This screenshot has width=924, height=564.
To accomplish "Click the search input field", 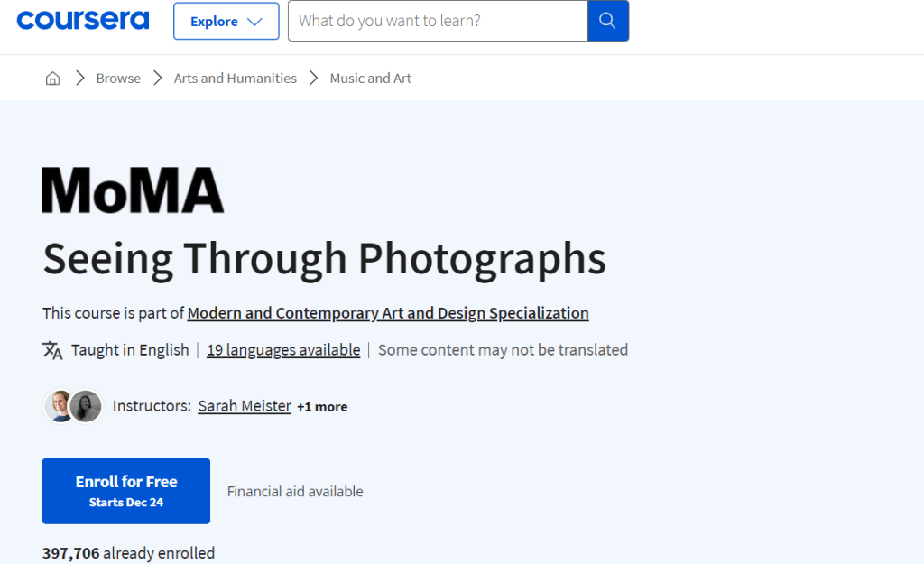I will tap(437, 20).
